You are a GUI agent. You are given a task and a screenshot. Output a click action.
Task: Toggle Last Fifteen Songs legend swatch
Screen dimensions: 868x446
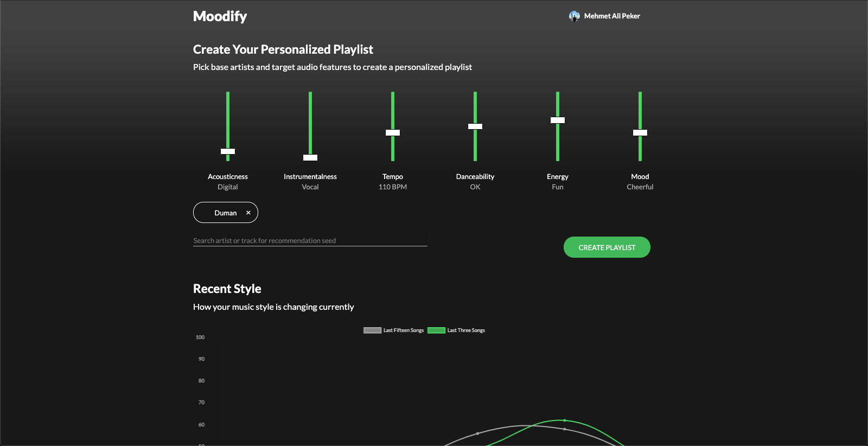(x=372, y=330)
